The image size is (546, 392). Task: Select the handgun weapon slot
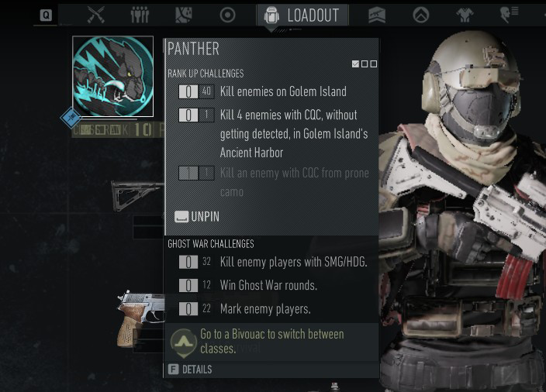pyautogui.click(x=140, y=318)
